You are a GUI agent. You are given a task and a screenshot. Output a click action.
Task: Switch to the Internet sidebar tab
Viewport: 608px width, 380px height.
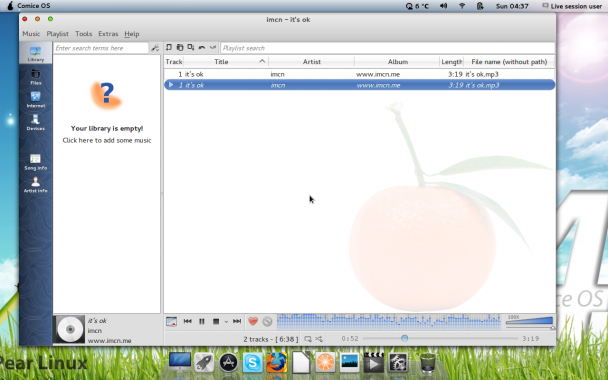35,100
